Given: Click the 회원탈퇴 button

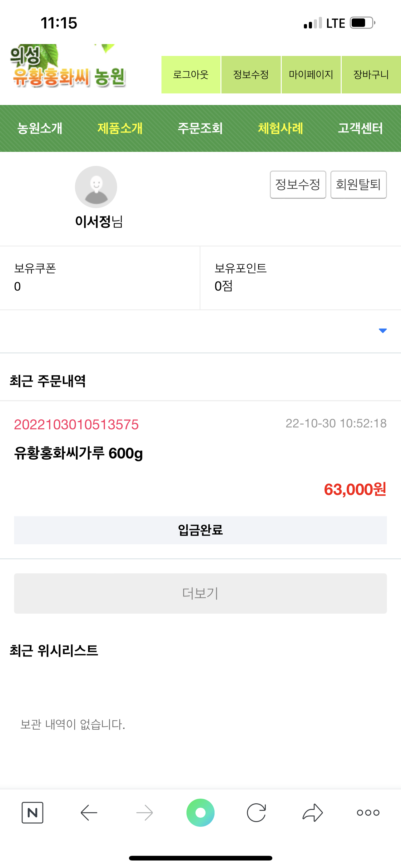Looking at the screenshot, I should tap(359, 185).
